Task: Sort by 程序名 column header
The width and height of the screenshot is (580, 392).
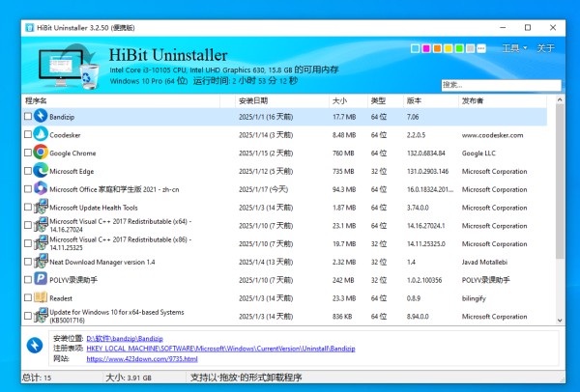Action: [x=121, y=100]
